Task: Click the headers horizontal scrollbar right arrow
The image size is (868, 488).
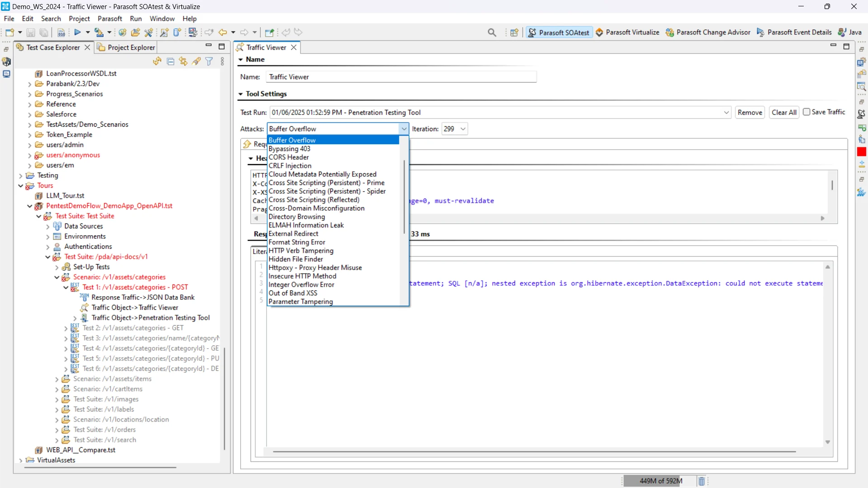Action: click(x=822, y=218)
